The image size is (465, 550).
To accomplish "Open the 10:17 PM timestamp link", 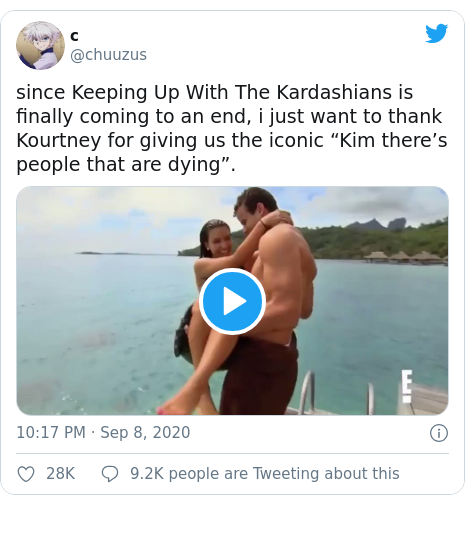I will (x=51, y=432).
